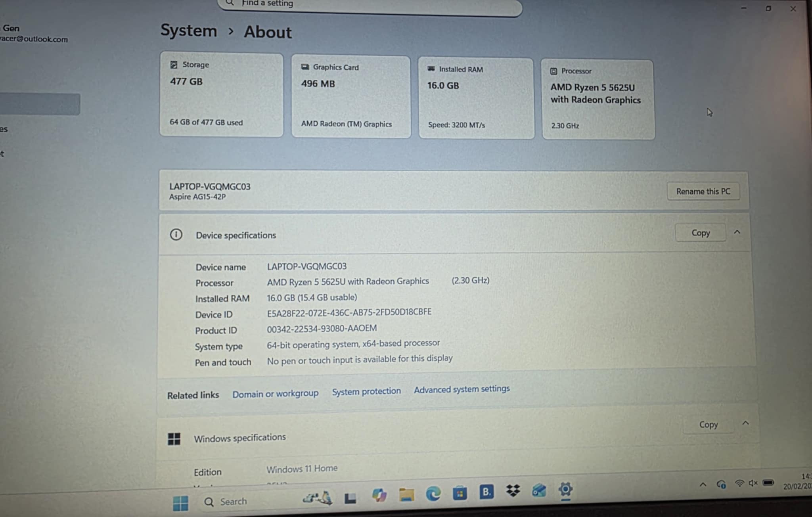
Task: Open Microsoft Edge browser
Action: (x=433, y=494)
